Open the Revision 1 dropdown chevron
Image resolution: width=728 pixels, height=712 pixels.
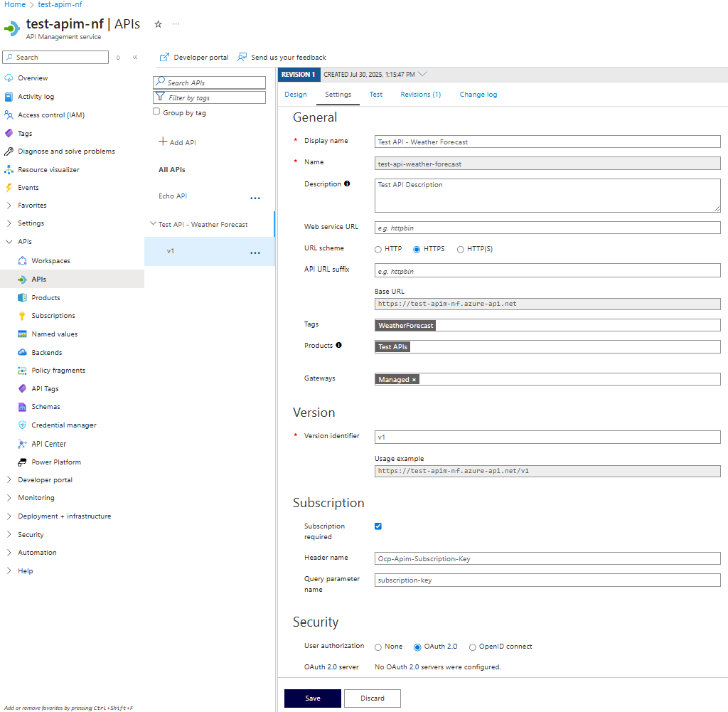423,74
